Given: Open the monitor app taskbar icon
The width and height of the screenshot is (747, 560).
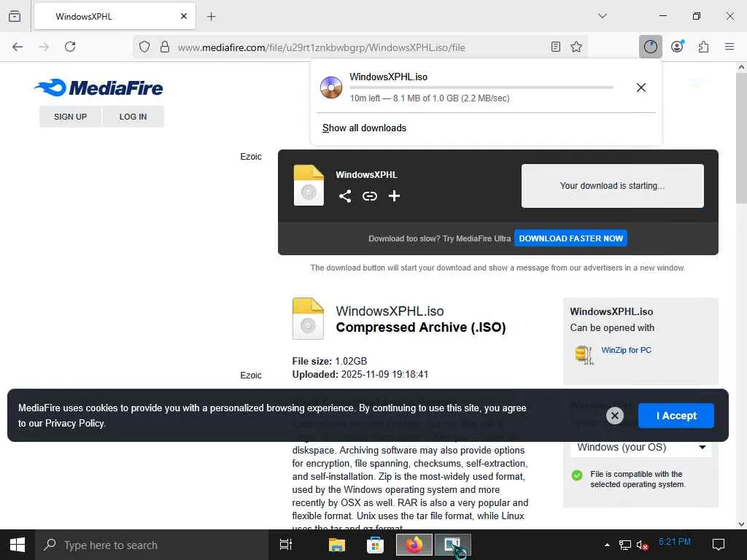Looking at the screenshot, I should click(x=452, y=545).
